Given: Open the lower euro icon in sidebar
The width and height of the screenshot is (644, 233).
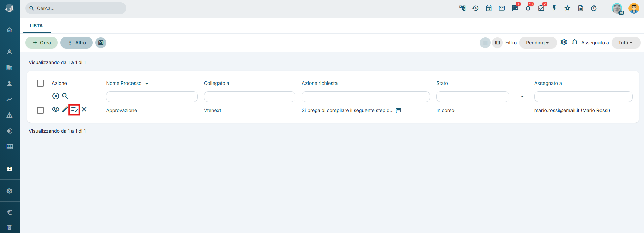Looking at the screenshot, I should [10, 212].
